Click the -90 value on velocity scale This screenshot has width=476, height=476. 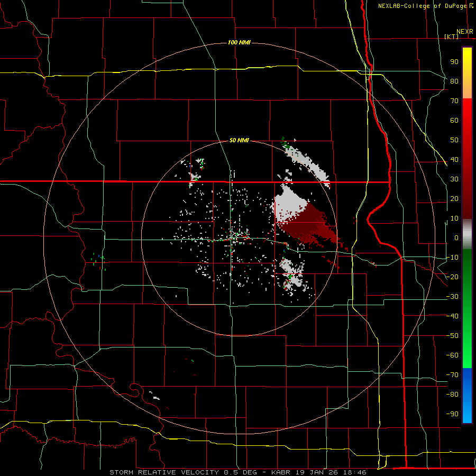point(452,414)
